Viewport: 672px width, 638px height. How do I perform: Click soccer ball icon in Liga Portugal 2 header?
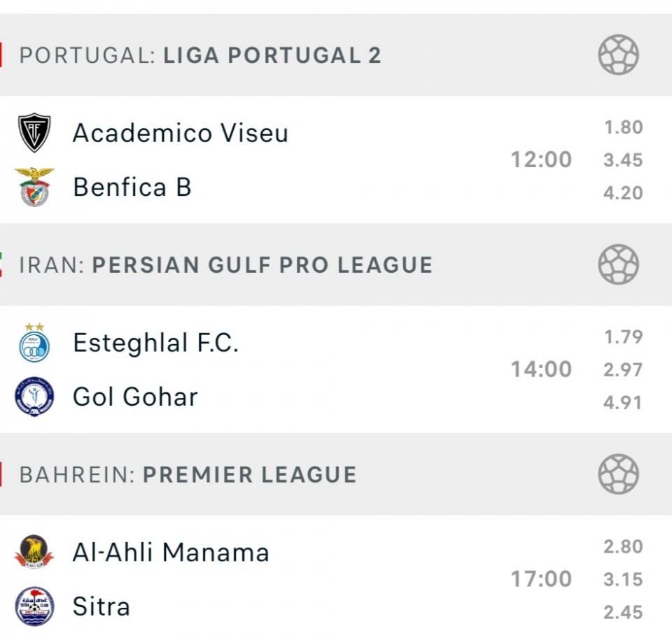[618, 55]
